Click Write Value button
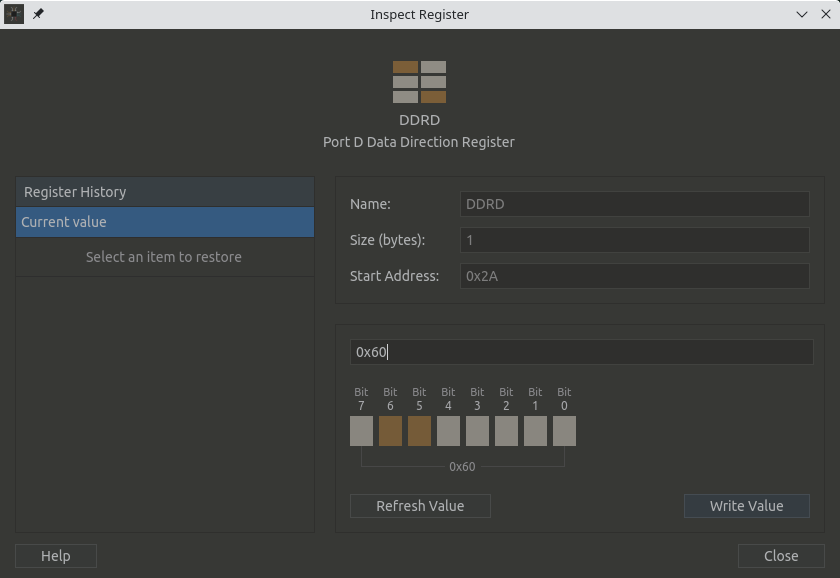Screen dimensions: 840x578 pyautogui.click(x=747, y=506)
